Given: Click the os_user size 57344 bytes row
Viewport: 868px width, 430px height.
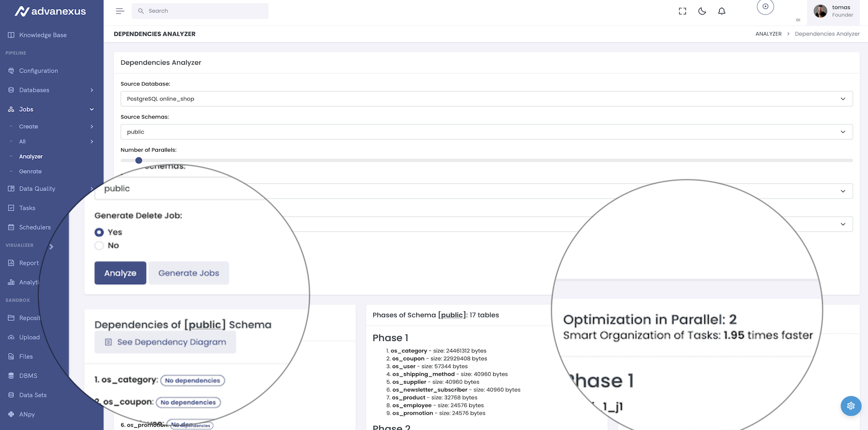Looking at the screenshot, I should 430,366.
